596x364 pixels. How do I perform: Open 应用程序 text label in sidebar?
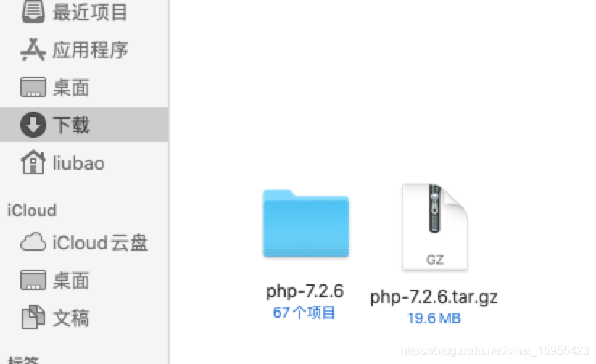point(90,50)
